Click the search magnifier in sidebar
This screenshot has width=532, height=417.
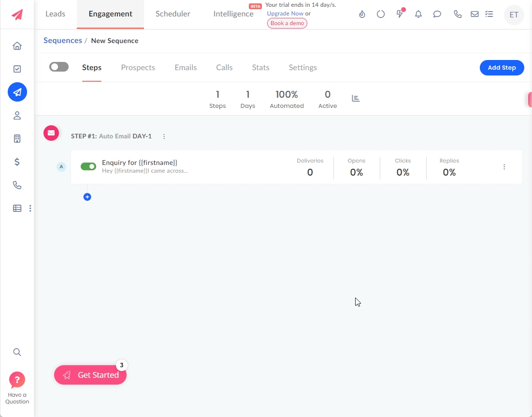17,352
